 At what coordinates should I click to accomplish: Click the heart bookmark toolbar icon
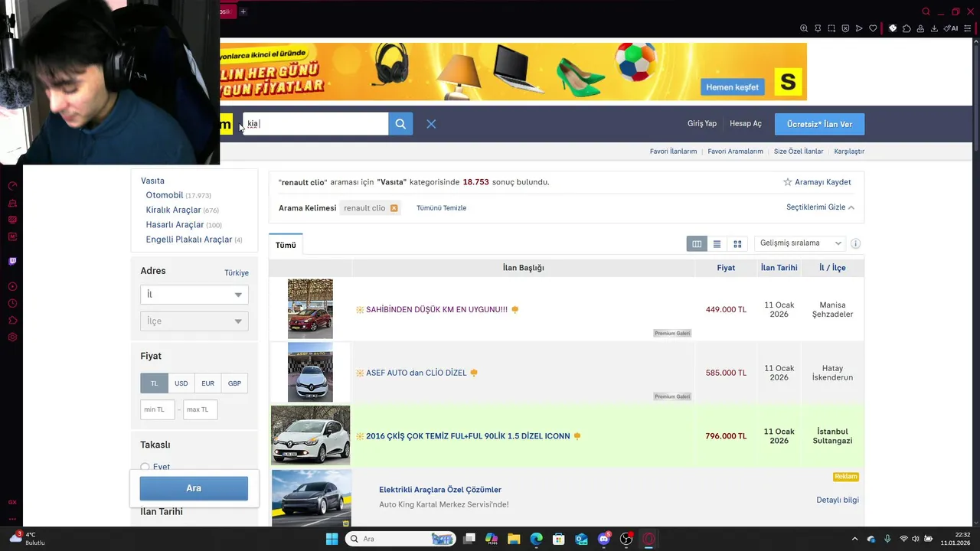point(873,28)
